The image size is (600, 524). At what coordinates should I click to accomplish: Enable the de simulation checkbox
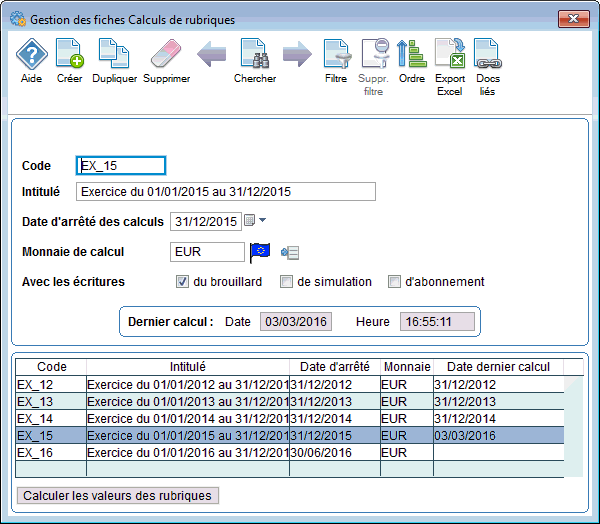pos(287,282)
